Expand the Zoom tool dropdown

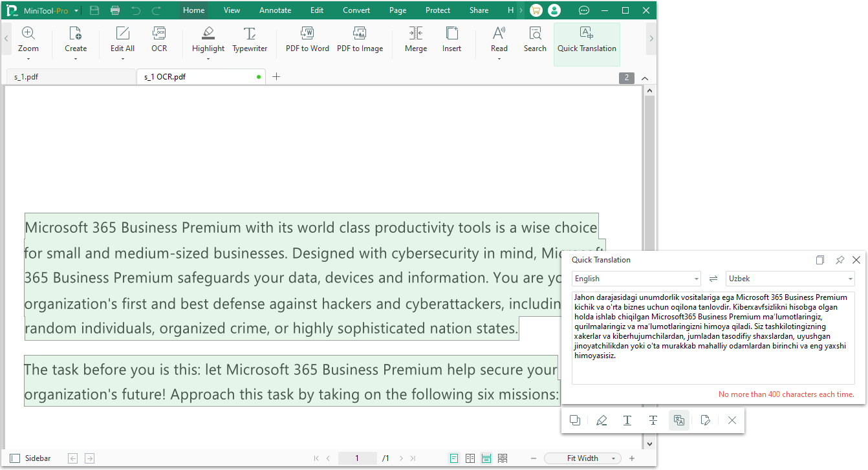[28, 59]
